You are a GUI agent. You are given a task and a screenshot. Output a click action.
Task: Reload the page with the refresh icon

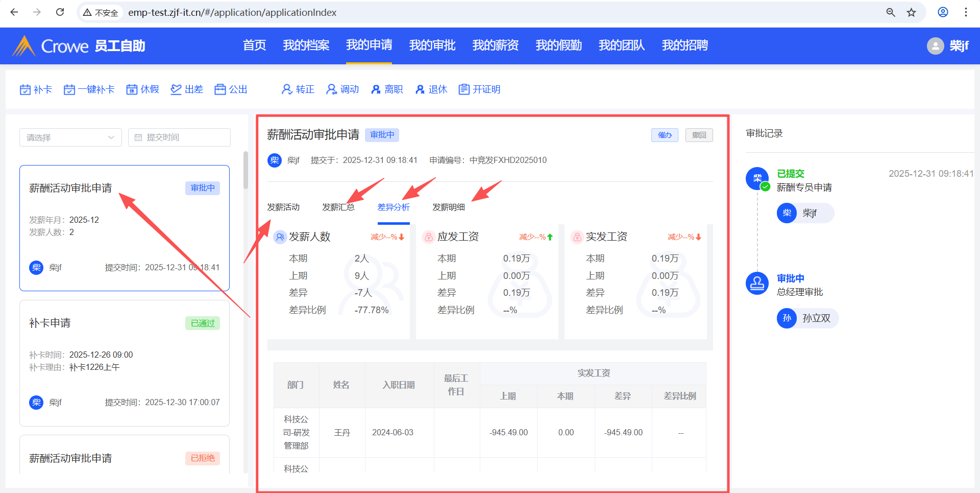tap(60, 12)
